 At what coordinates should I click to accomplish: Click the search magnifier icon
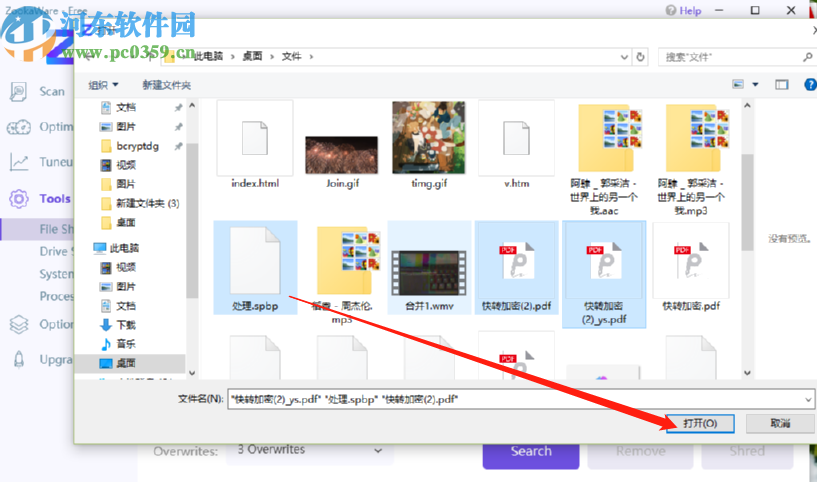pos(807,57)
